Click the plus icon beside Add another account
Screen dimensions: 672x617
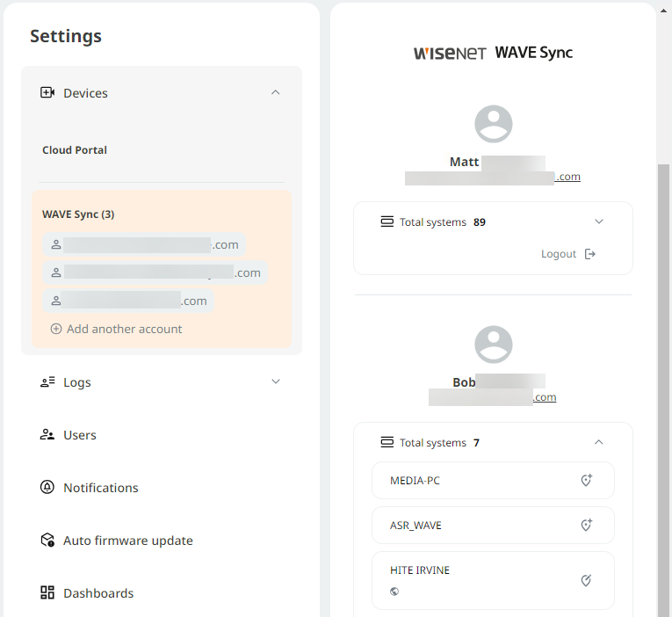56,329
